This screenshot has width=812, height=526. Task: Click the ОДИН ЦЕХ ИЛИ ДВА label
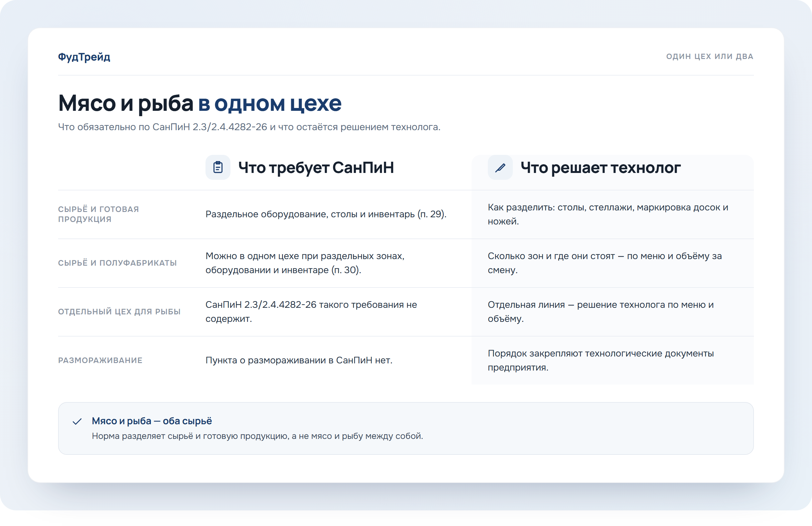pyautogui.click(x=710, y=56)
